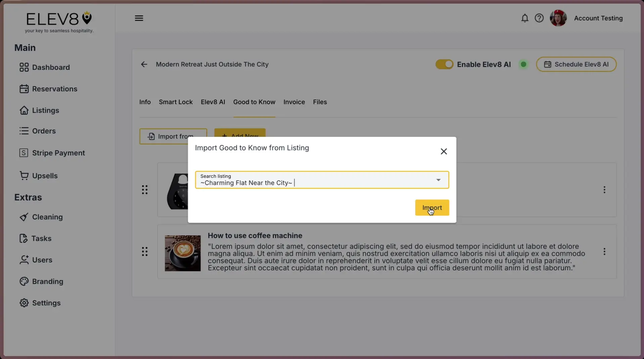Image resolution: width=644 pixels, height=359 pixels.
Task: Open the Search listing dropdown
Action: (438, 180)
